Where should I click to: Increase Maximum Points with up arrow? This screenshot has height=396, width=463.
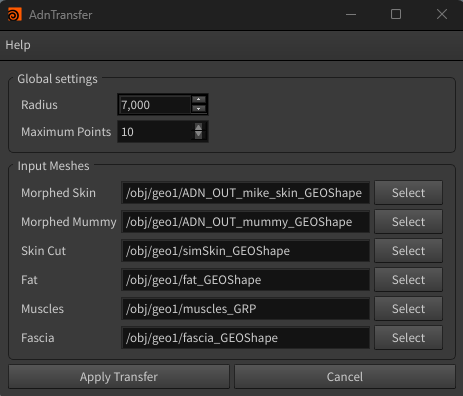(x=198, y=127)
